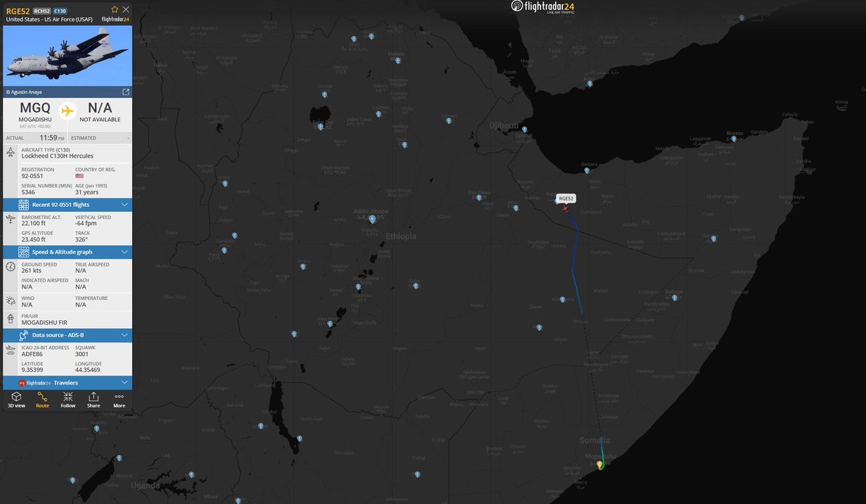Viewport: 866px width, 504px height.
Task: Click the barometric altitude 22,100 ft value
Action: point(35,223)
